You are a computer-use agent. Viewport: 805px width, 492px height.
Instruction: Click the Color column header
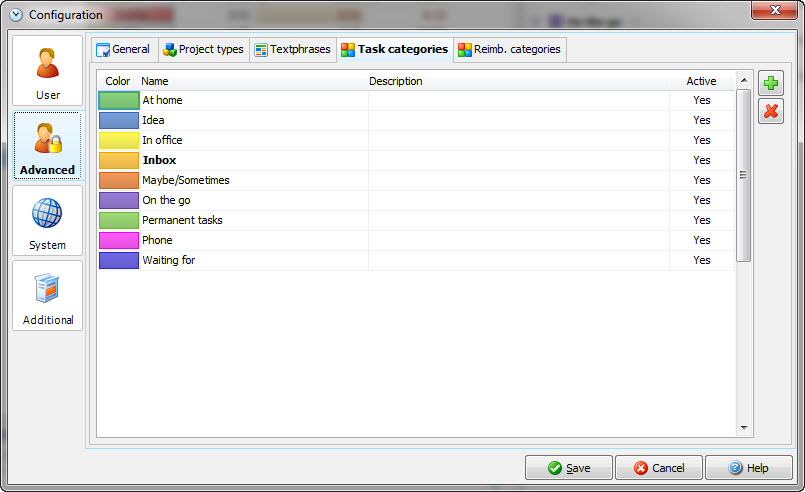118,81
